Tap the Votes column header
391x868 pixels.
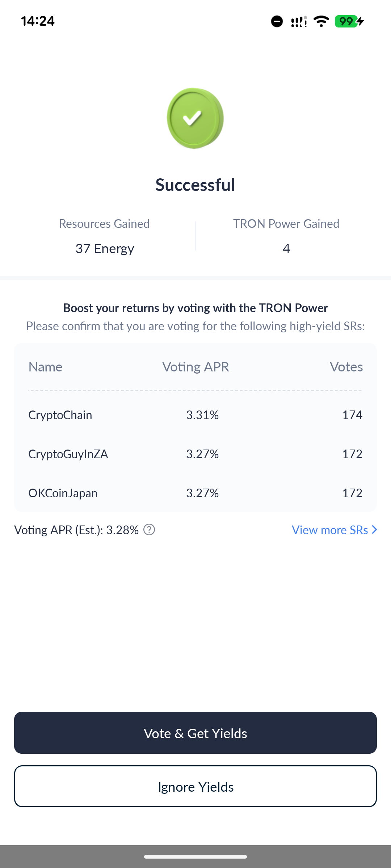point(346,367)
